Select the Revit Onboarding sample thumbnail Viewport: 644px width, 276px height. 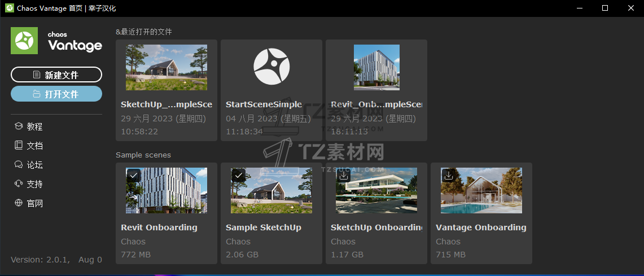tap(167, 190)
